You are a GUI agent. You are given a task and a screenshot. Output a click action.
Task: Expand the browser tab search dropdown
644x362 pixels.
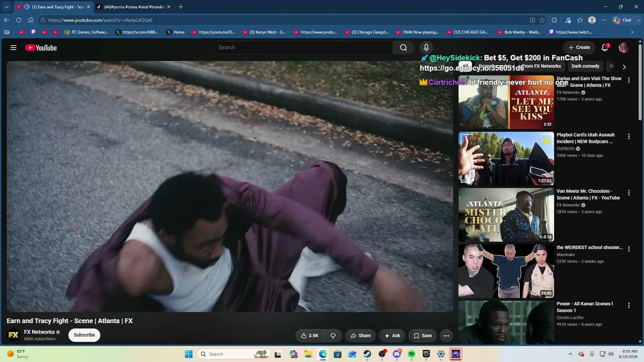tap(7, 7)
